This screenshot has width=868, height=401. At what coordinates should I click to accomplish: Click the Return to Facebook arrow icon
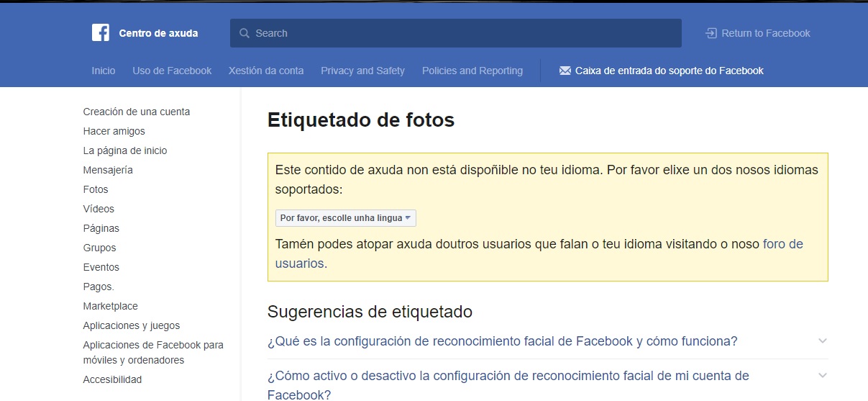tap(711, 33)
